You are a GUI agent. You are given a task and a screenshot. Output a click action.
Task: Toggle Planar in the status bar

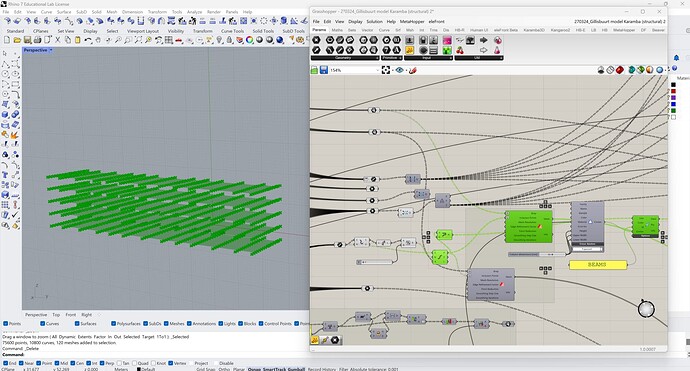[x=239, y=369]
